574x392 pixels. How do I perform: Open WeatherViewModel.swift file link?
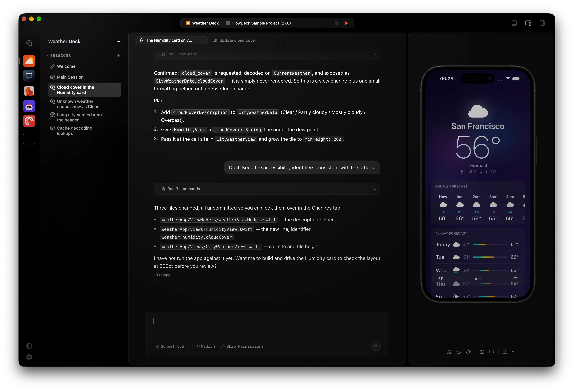219,220
